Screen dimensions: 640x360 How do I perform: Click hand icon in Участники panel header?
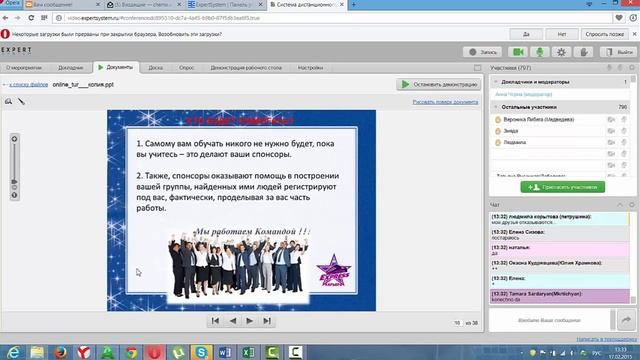620,68
